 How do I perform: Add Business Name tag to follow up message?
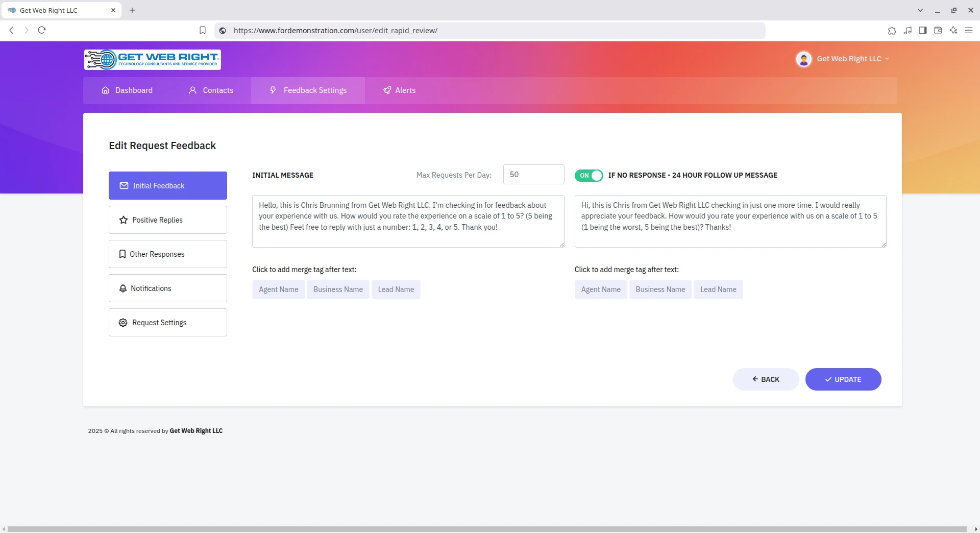[x=660, y=289]
